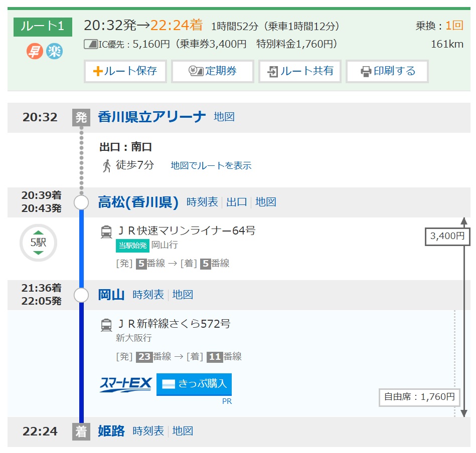Open 地図 link next to 香川県立アリーナ
The image size is (476, 453).
tap(224, 117)
